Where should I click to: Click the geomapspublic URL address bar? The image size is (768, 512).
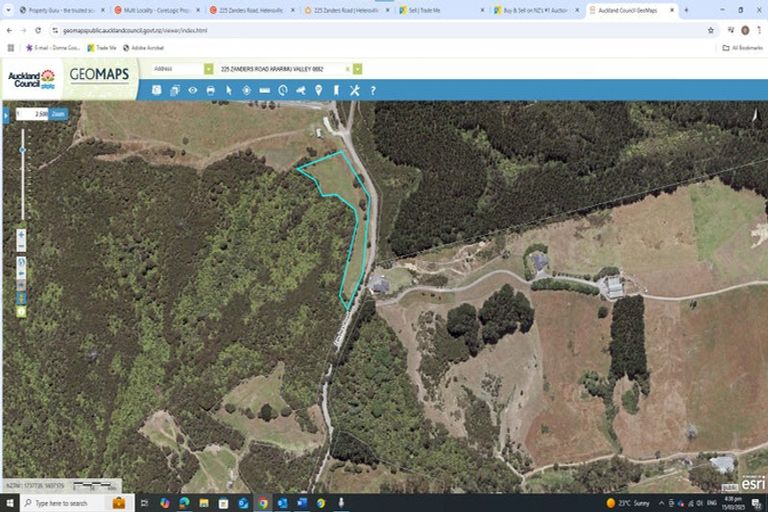[x=382, y=30]
